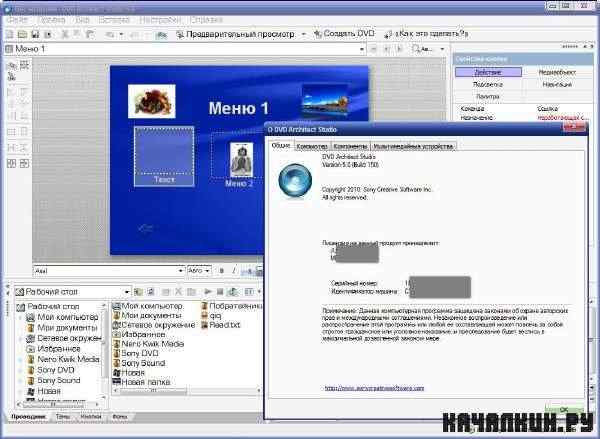Image resolution: width=600 pixels, height=439 pixels.
Task: Open the Undo history dropdown arrow
Action: 121,34
